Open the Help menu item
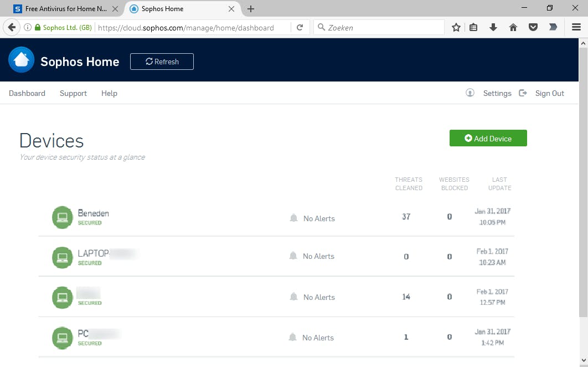The image size is (588, 367). [x=109, y=93]
